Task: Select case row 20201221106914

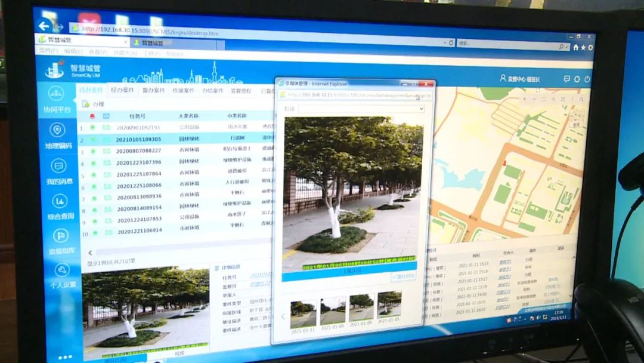Action: pyautogui.click(x=177, y=230)
